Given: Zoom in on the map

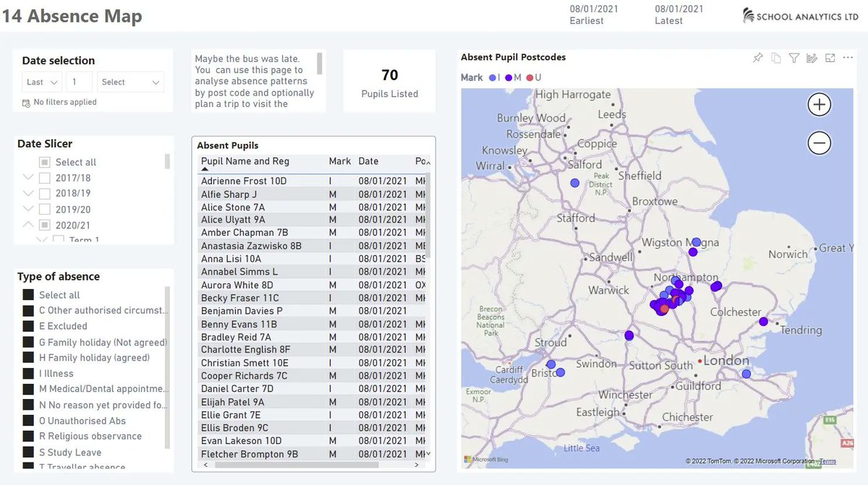Looking at the screenshot, I should click(x=819, y=105).
